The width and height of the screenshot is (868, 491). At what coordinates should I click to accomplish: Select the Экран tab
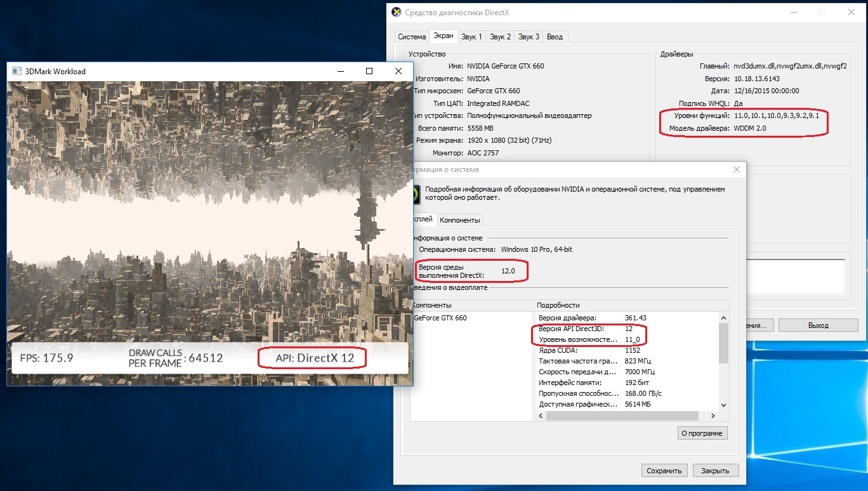pos(444,36)
